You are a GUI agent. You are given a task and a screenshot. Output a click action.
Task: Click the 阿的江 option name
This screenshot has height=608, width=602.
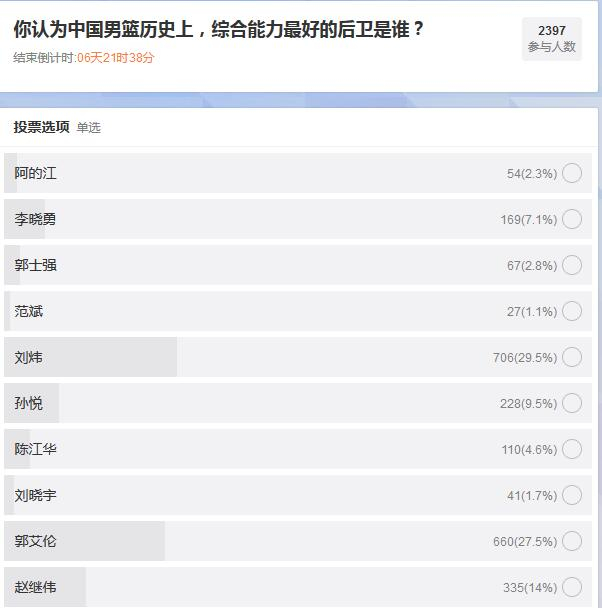pyautogui.click(x=36, y=173)
